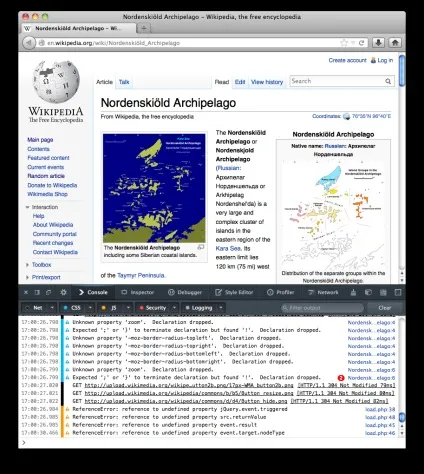Click the coordinates globe icon
This screenshot has width=424, height=474.
[347, 116]
